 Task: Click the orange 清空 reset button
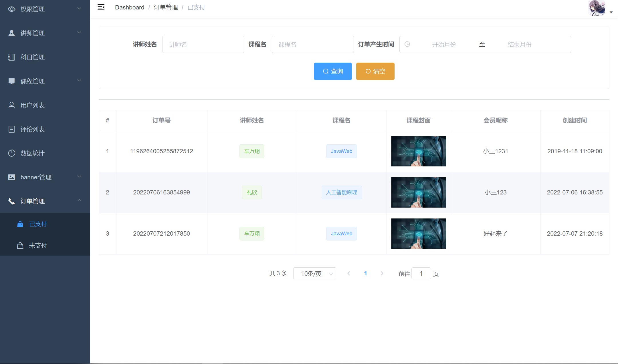pyautogui.click(x=375, y=71)
